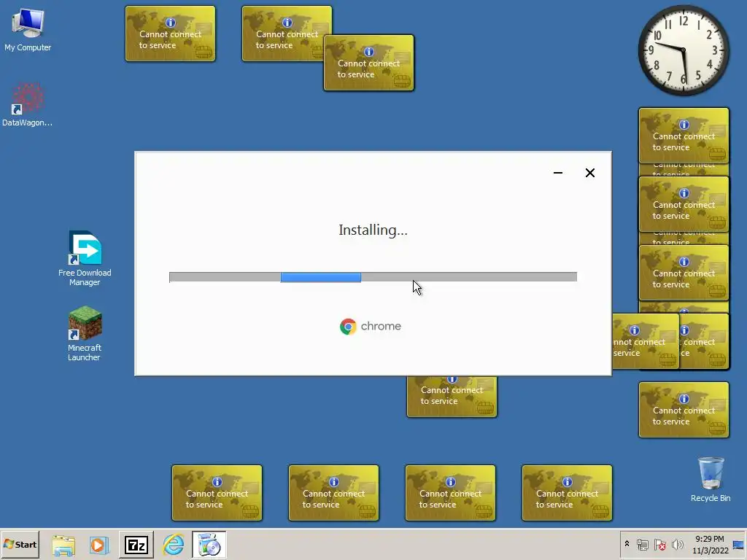
Task: Open the My Computer desktop icon
Action: (x=28, y=29)
